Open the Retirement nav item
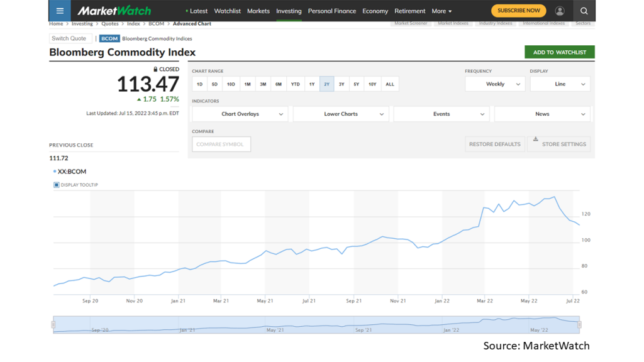Screen dimensions: 644x362 [x=410, y=11]
